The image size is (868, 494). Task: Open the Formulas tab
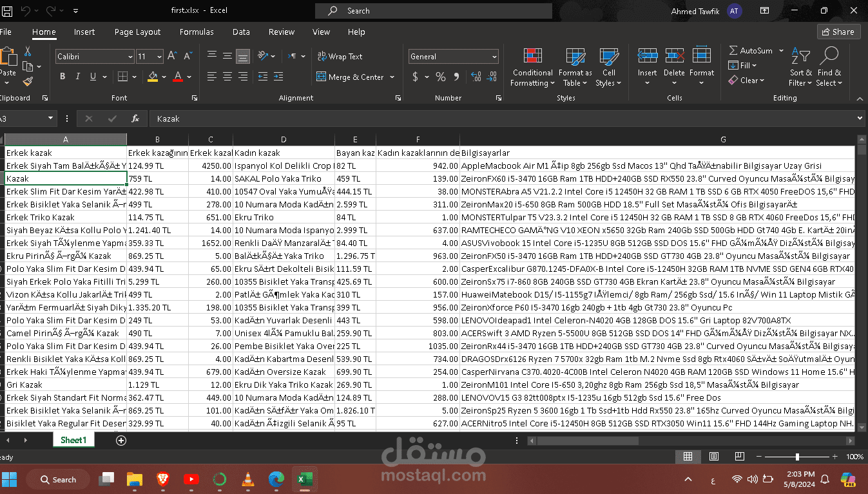pyautogui.click(x=197, y=32)
